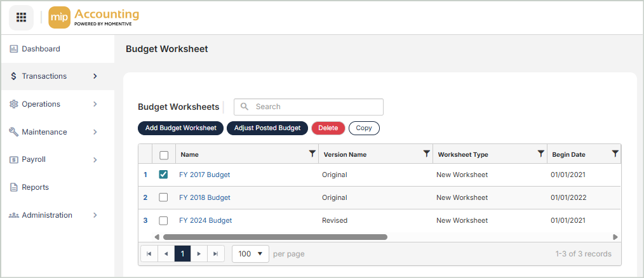Viewport: 644px width, 278px height.
Task: Select Reports in the sidebar
Action: (x=35, y=187)
